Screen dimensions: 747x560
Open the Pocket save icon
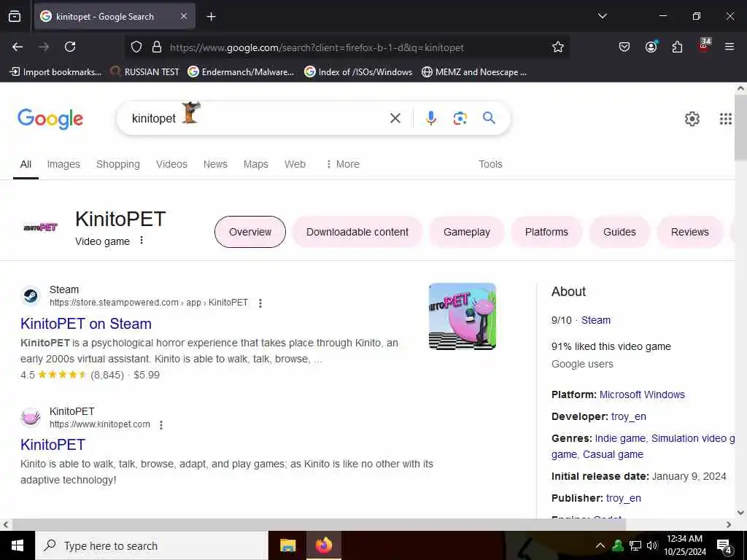624,47
